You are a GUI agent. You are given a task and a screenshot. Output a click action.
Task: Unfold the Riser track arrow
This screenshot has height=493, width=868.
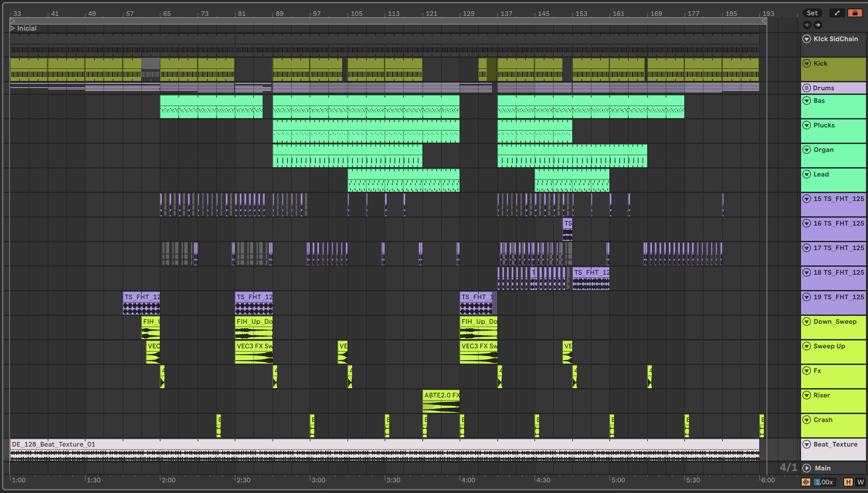point(806,395)
